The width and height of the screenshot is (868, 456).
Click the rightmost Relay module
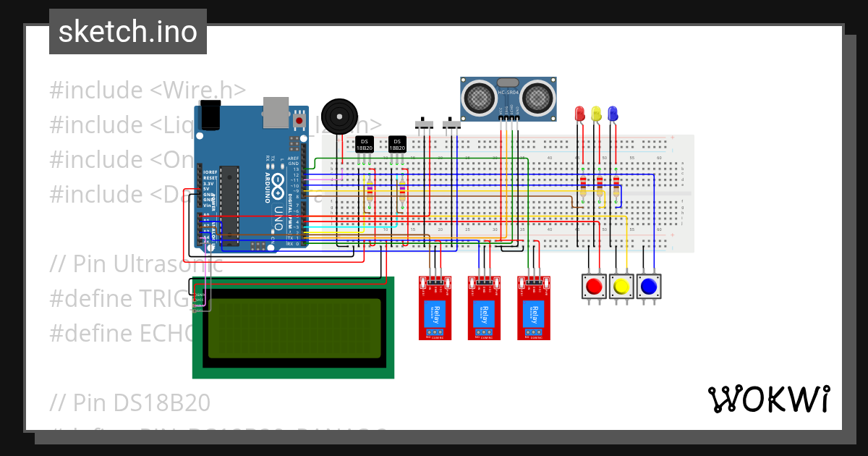point(533,308)
